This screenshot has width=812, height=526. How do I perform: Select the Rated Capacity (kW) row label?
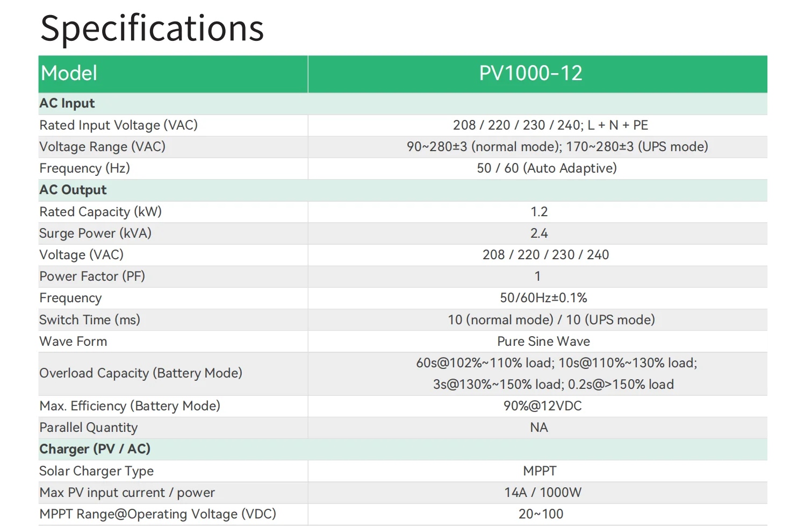(x=100, y=212)
